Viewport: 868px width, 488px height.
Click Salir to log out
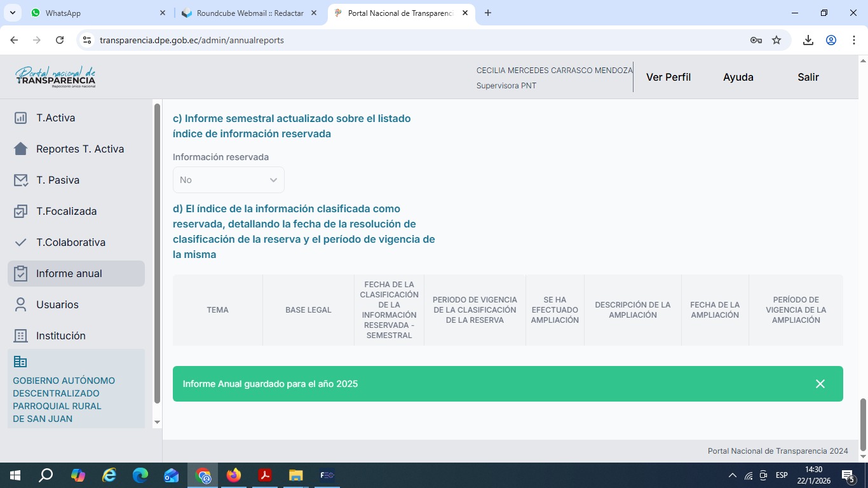808,77
